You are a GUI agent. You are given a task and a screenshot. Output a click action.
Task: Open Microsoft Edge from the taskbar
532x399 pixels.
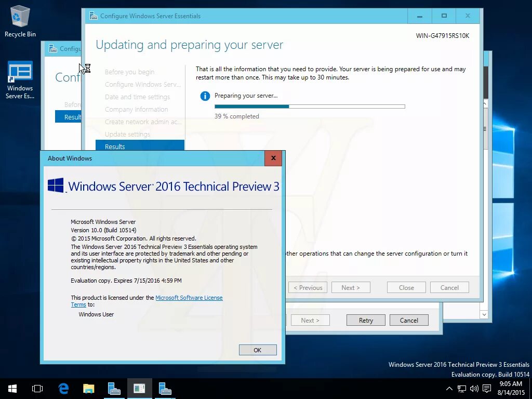[63, 388]
